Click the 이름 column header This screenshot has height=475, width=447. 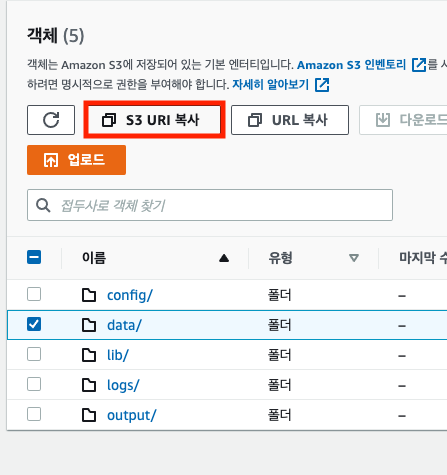94,258
